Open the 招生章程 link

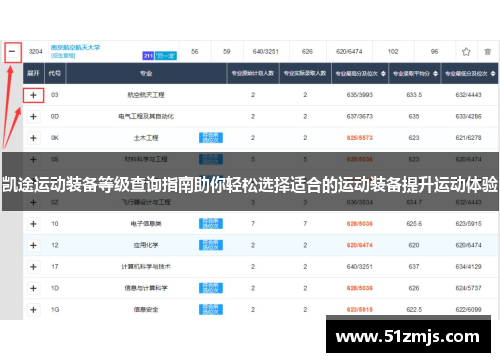click(63, 55)
